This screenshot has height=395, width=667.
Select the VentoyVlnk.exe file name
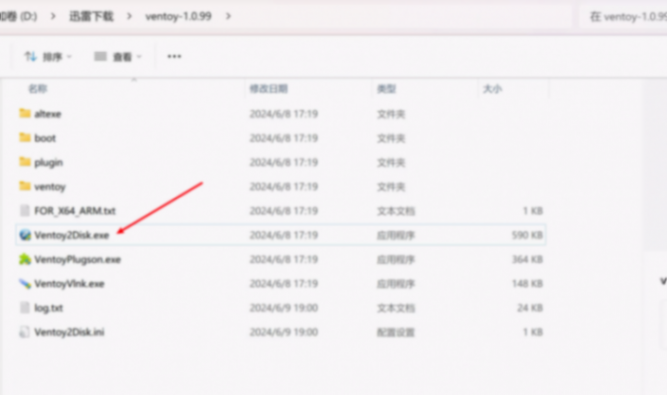tap(69, 284)
